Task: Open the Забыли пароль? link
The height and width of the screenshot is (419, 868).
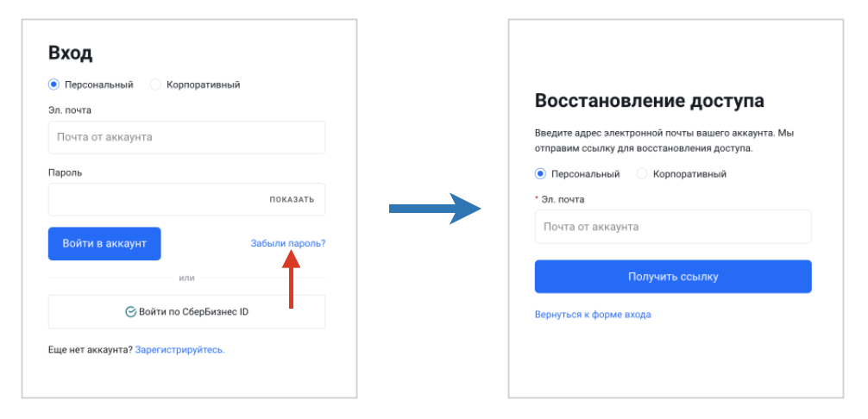Action: pyautogui.click(x=288, y=243)
